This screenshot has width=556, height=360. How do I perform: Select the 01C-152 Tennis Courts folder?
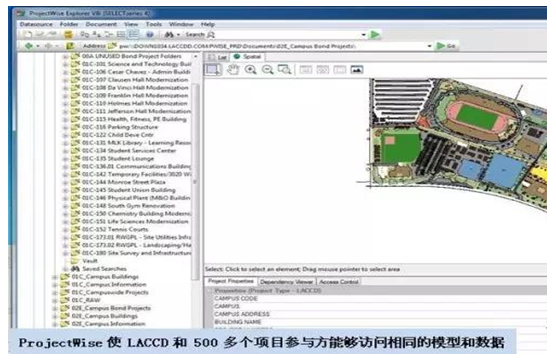click(115, 229)
